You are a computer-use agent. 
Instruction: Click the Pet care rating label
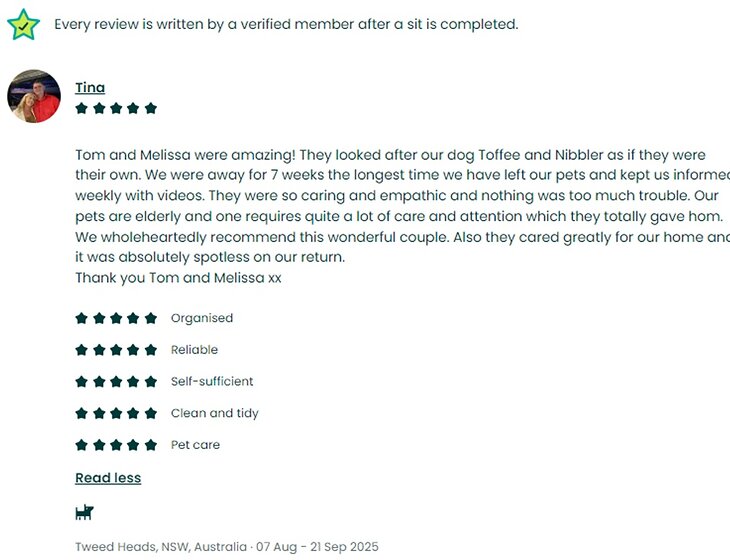pos(195,445)
